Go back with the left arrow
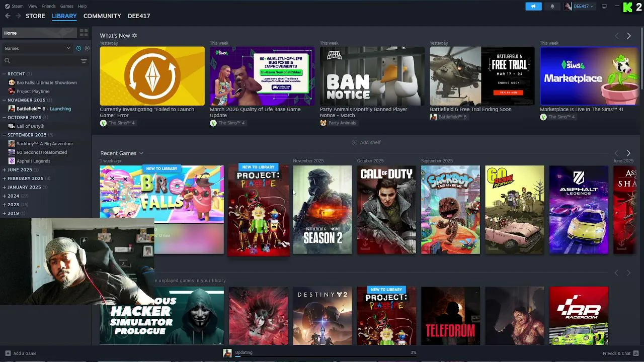Screen dimensions: 644x362 tap(8, 16)
